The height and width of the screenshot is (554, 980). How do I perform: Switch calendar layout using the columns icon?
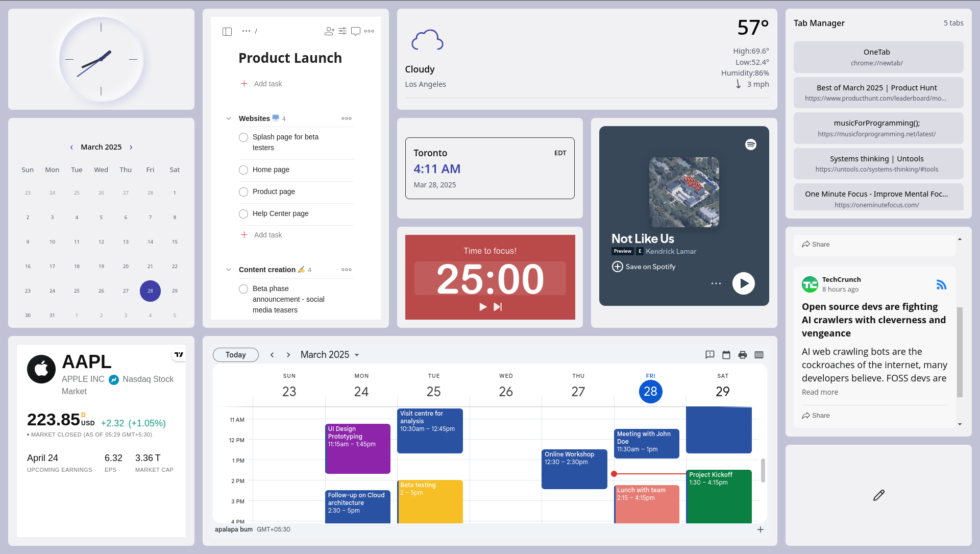(x=759, y=354)
